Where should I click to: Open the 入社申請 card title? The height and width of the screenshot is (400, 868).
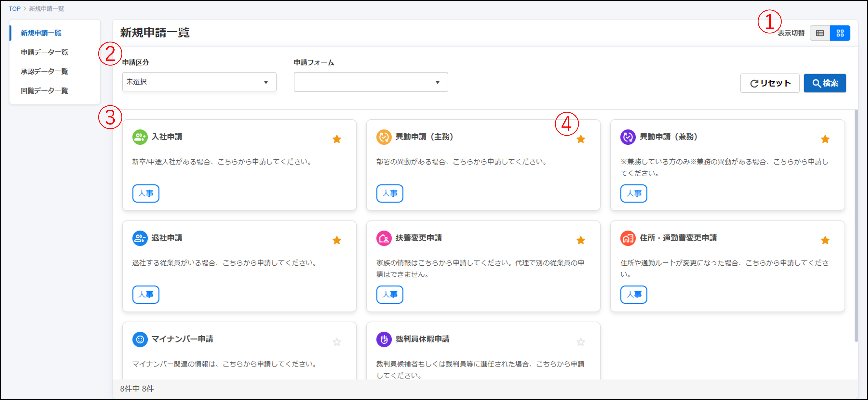pyautogui.click(x=167, y=137)
